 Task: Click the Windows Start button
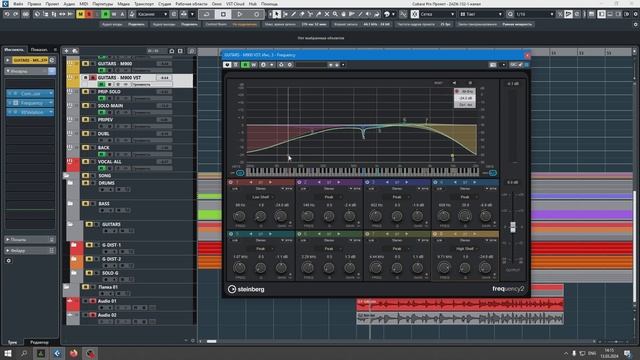tap(7, 353)
